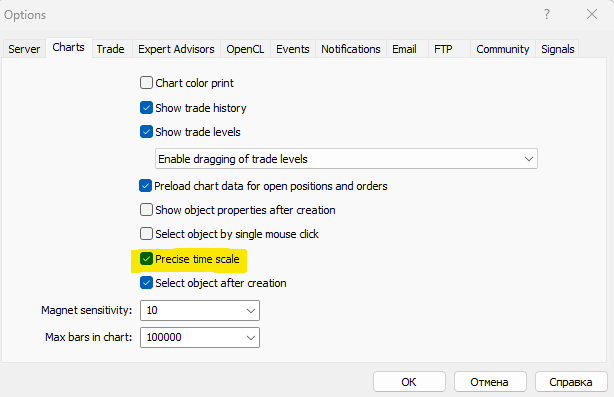Expand the Magnet sensitivity combo box
The width and height of the screenshot is (614, 397).
coord(251,311)
